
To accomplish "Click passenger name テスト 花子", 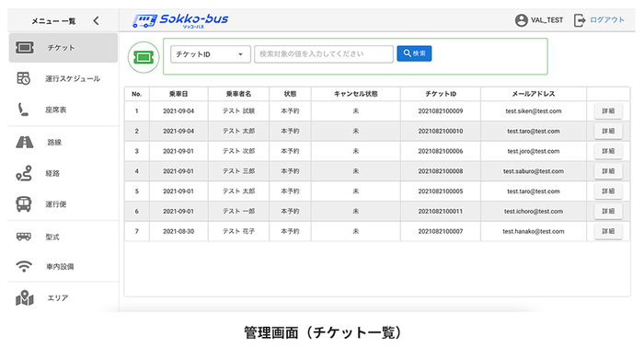I will [238, 231].
